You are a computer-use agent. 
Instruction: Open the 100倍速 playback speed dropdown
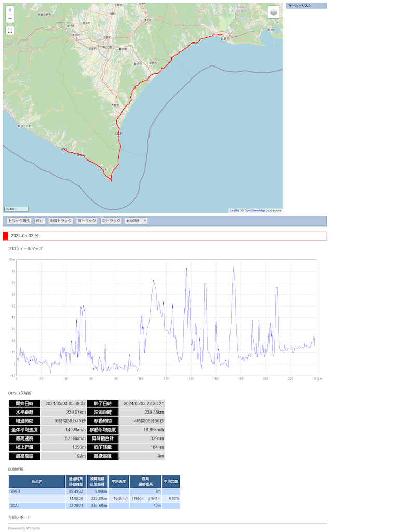(136, 221)
